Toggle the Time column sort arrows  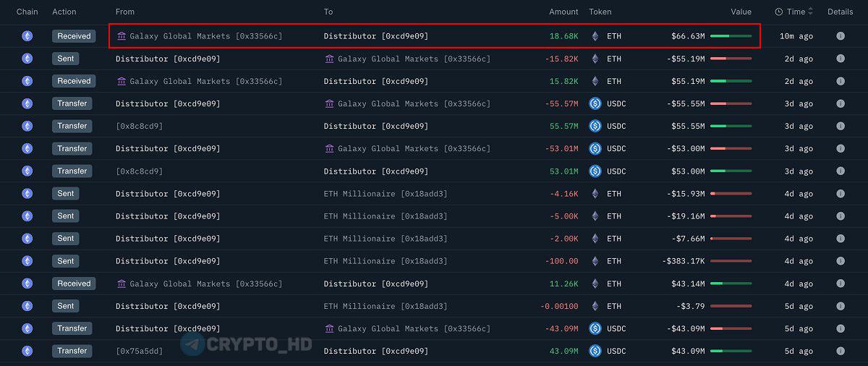[x=811, y=12]
